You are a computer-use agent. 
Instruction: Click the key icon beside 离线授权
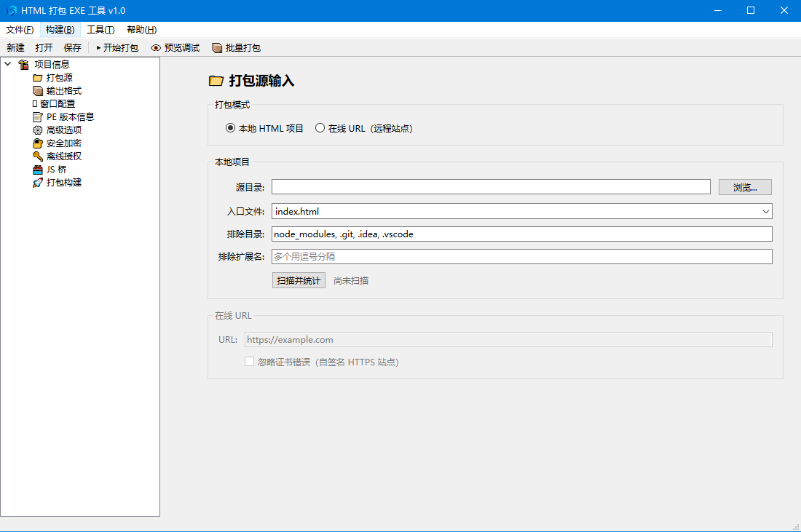click(37, 156)
